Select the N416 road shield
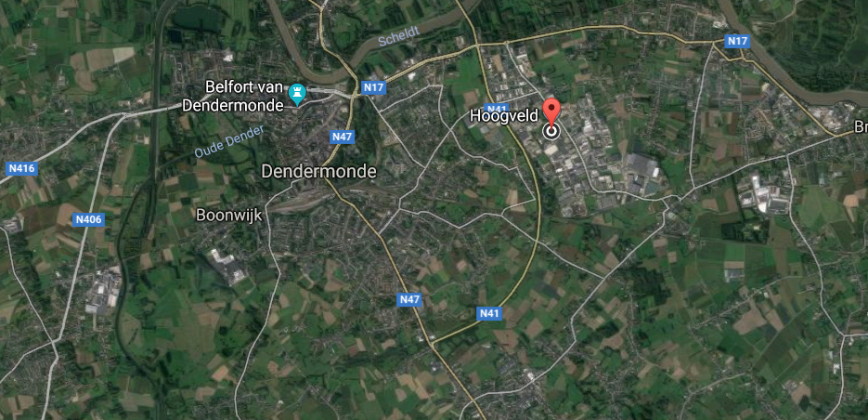Screen dimensions: 868x420 tap(21, 168)
